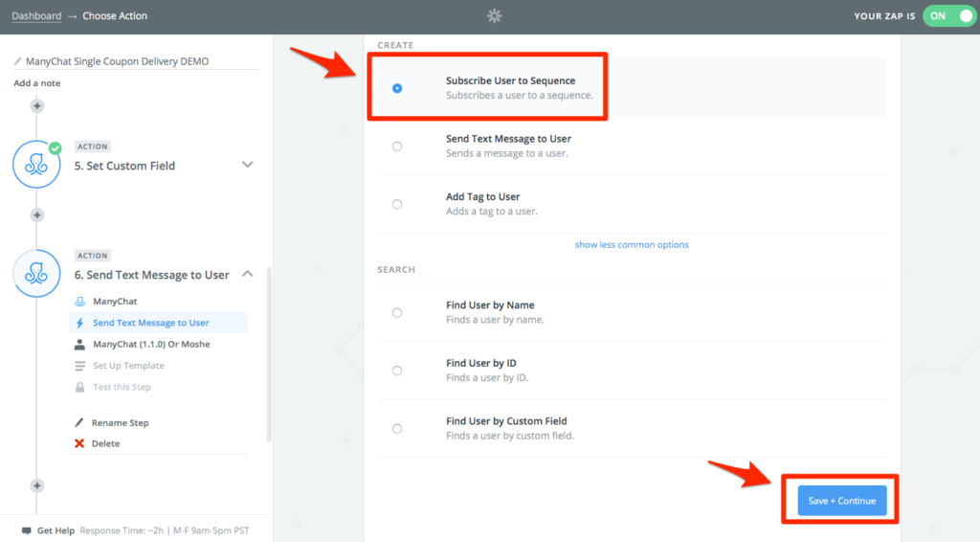Click Finds a user by name description
Image resolution: width=980 pixels, height=542 pixels.
tap(495, 320)
